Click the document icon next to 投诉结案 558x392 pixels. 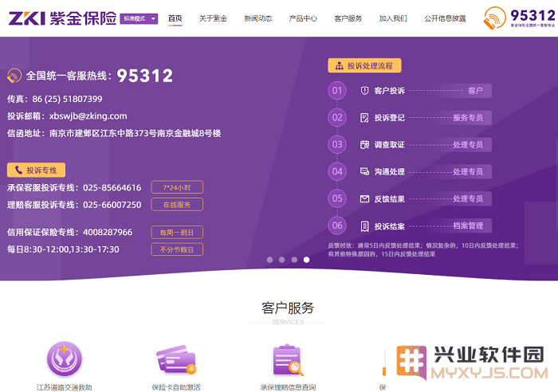click(364, 226)
